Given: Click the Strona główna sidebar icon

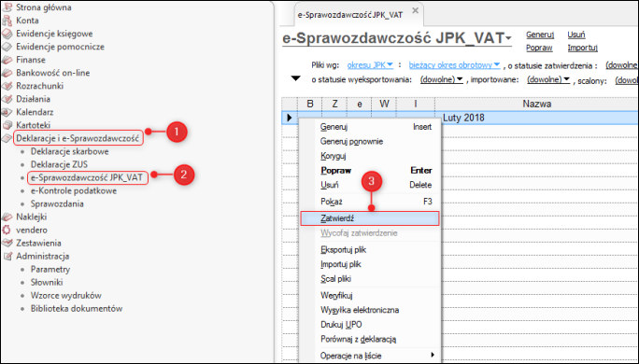Looking at the screenshot, I should click(7, 7).
